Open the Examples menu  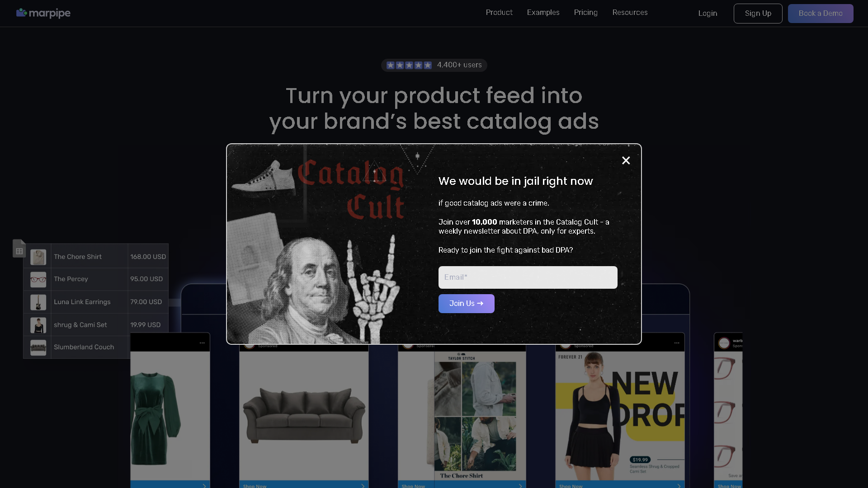coord(543,13)
